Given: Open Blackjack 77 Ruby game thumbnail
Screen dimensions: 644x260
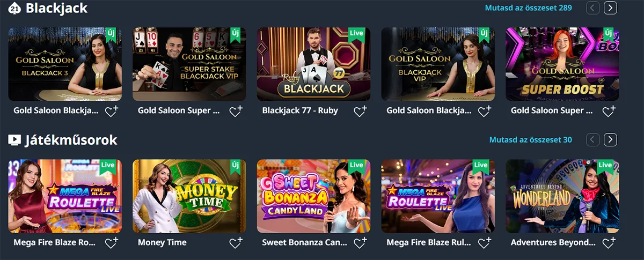Looking at the screenshot, I should pos(313,64).
